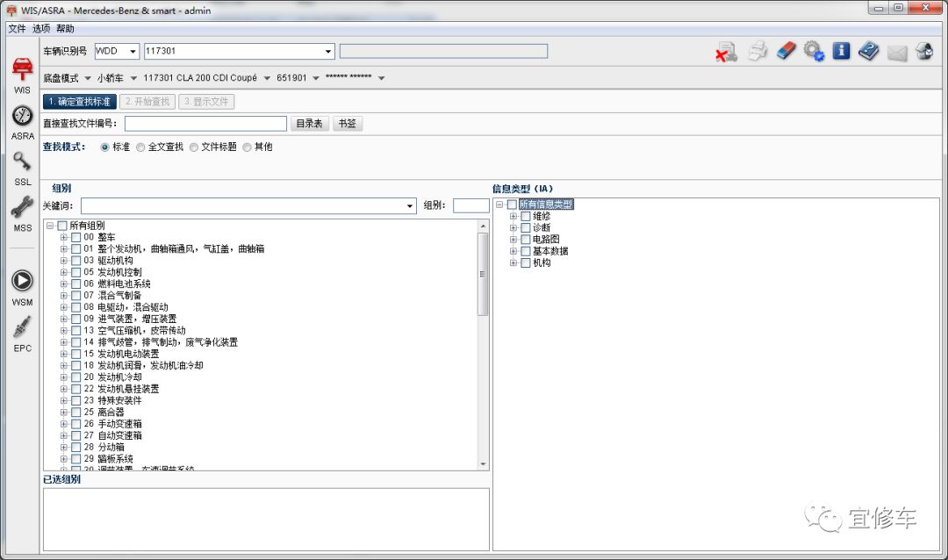This screenshot has width=948, height=560.
Task: Select the 18 发动机润滑，发动机油冷却 label
Action: (x=143, y=366)
